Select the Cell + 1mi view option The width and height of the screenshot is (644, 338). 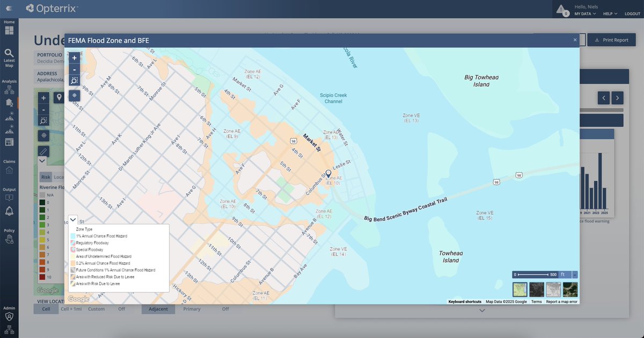point(70,309)
